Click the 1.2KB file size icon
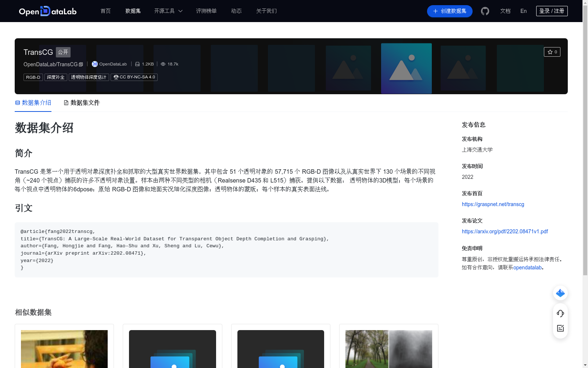 coord(137,64)
